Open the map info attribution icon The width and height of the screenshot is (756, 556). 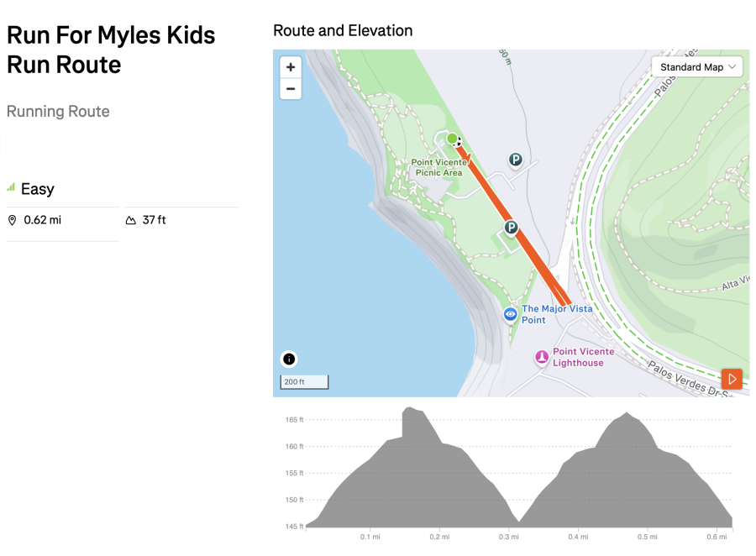coord(289,359)
